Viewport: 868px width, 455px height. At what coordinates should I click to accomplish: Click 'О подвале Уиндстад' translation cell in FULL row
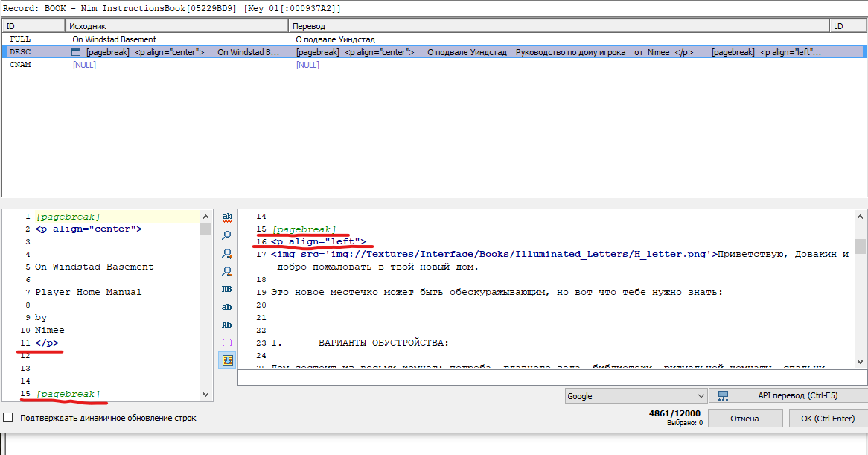[335, 39]
